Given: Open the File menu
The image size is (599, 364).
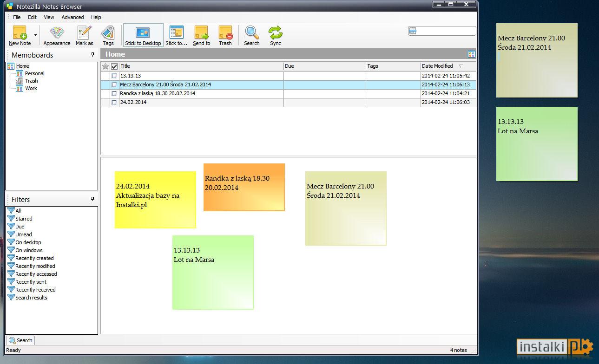Looking at the screenshot, I should (17, 17).
